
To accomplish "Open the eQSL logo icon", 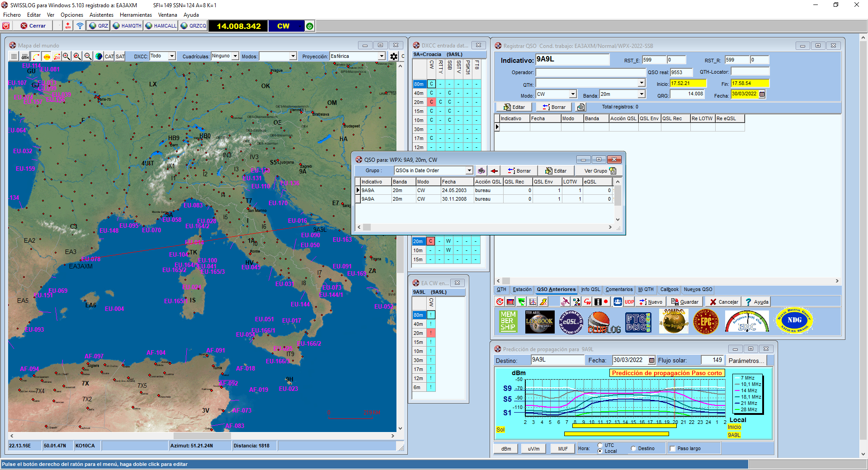I will (571, 322).
